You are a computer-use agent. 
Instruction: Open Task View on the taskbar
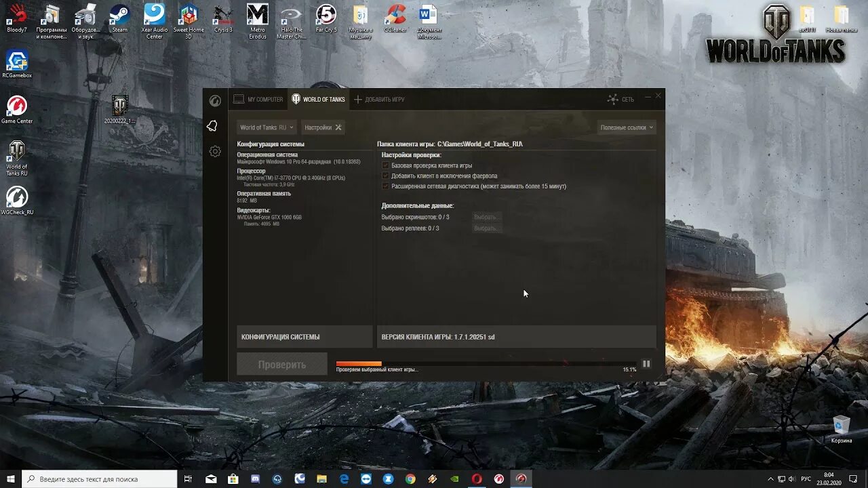click(188, 479)
